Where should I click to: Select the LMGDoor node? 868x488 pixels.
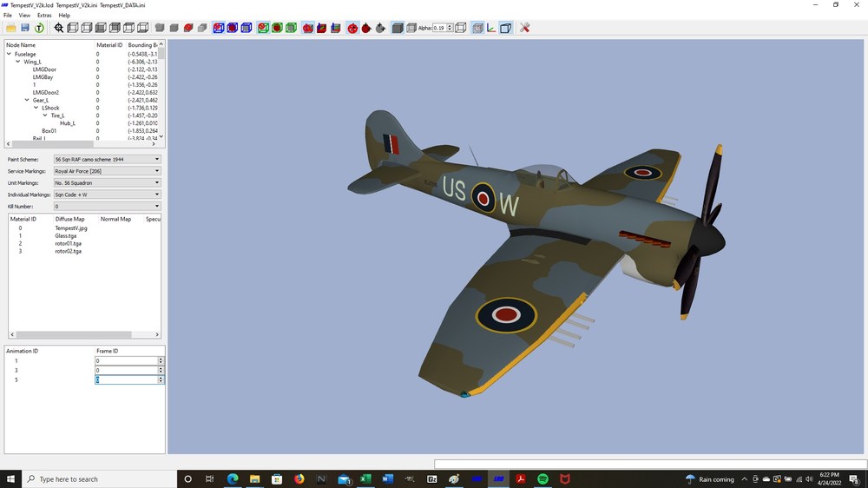point(44,69)
